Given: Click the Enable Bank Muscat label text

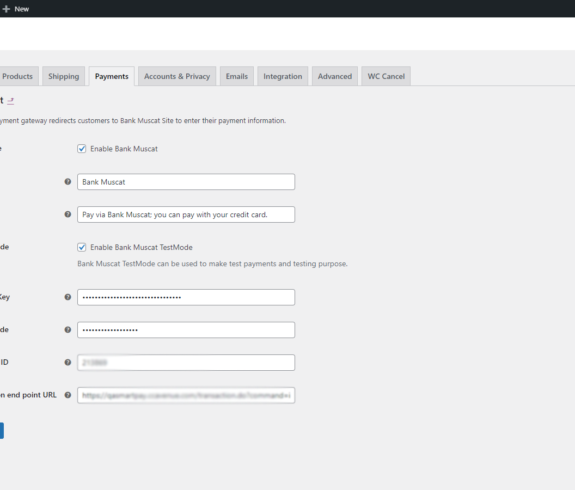Looking at the screenshot, I should [124, 149].
